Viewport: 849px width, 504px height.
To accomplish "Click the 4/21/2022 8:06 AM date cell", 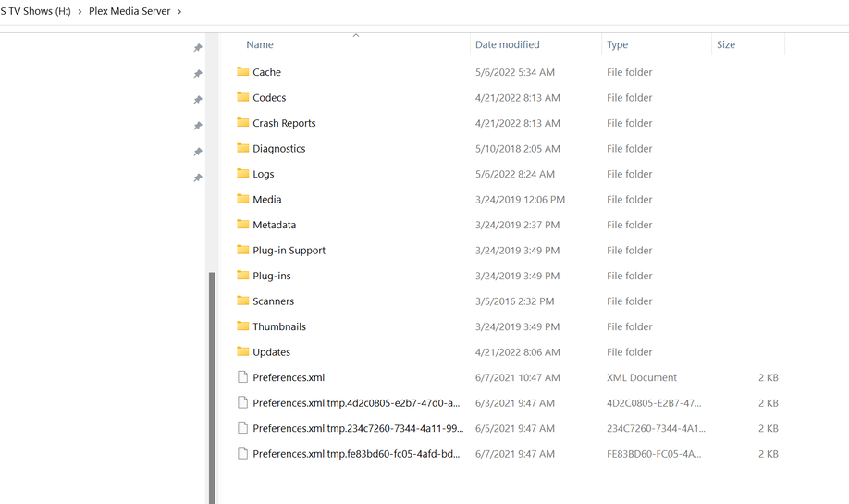I will point(518,352).
